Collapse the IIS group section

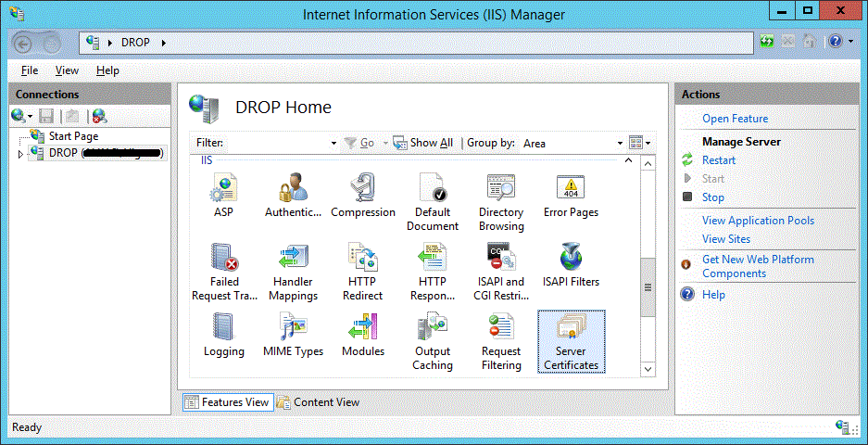click(629, 161)
